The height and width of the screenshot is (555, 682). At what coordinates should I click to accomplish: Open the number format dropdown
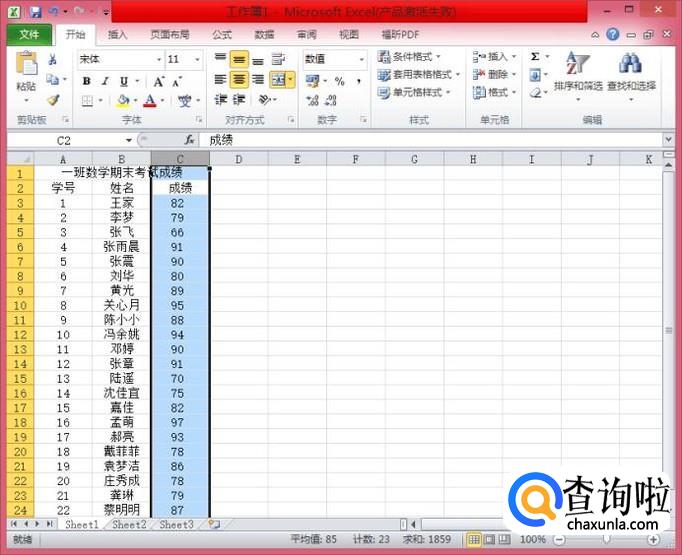[362, 59]
